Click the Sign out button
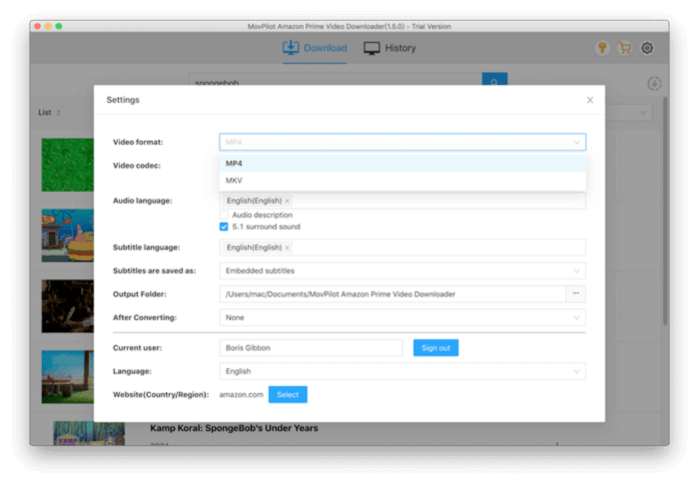The width and height of the screenshot is (699, 485). pos(436,348)
